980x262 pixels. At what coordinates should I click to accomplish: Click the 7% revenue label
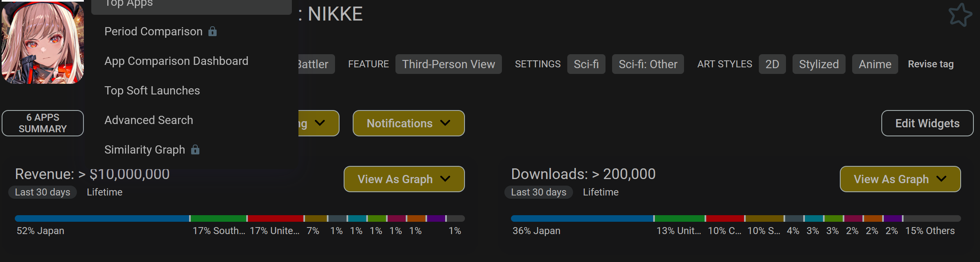click(x=313, y=231)
